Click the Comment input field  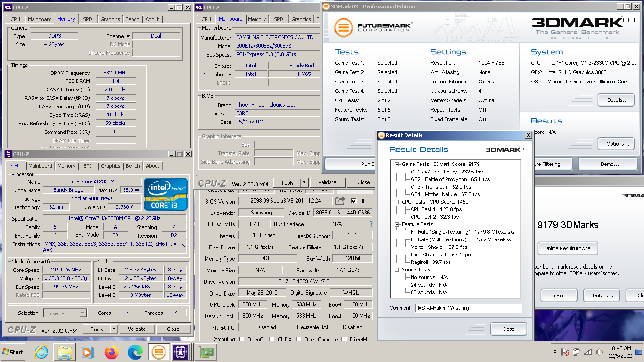point(469,308)
